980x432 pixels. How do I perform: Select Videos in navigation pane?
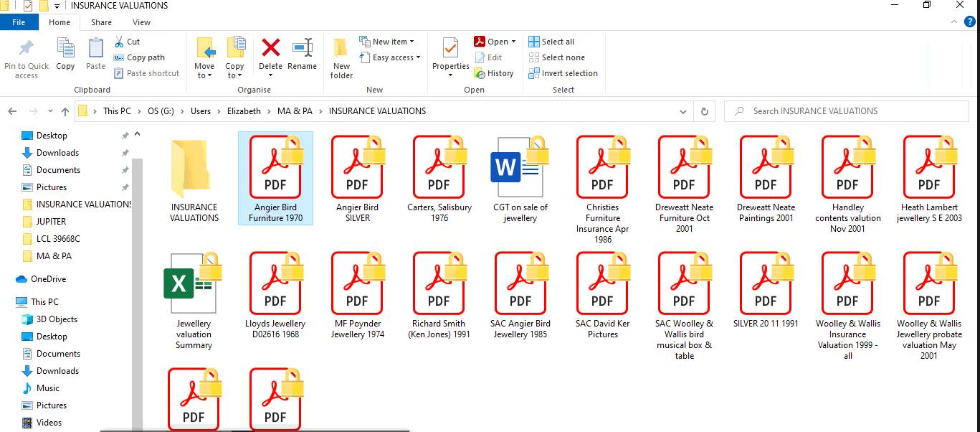[49, 423]
